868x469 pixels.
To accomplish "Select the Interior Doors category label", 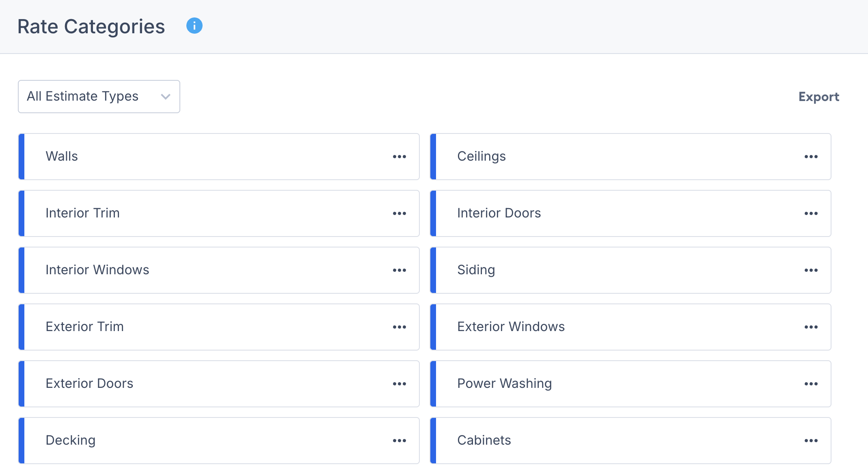I will (499, 213).
